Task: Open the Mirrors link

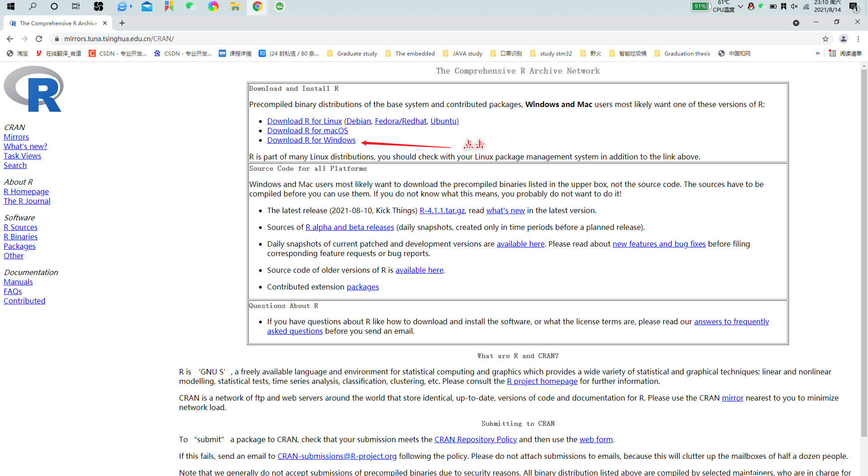Action: click(16, 137)
